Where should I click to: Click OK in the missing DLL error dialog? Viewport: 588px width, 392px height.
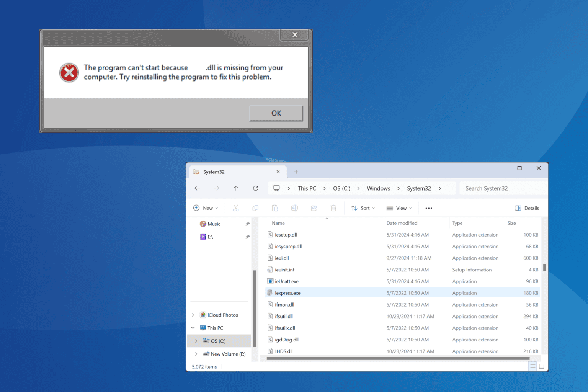tap(276, 113)
